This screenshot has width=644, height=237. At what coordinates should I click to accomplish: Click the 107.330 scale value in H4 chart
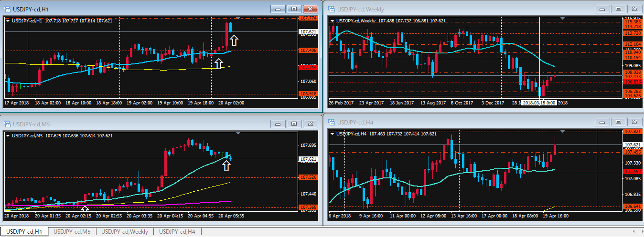click(633, 163)
